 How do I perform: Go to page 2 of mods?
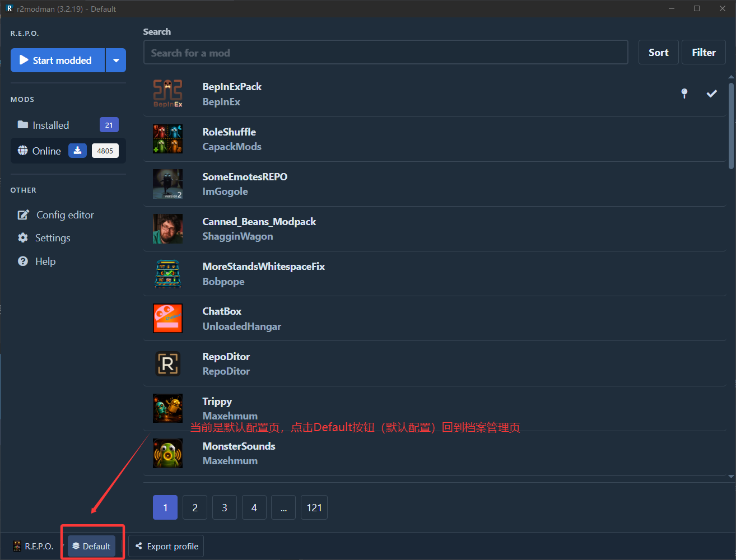pyautogui.click(x=195, y=507)
